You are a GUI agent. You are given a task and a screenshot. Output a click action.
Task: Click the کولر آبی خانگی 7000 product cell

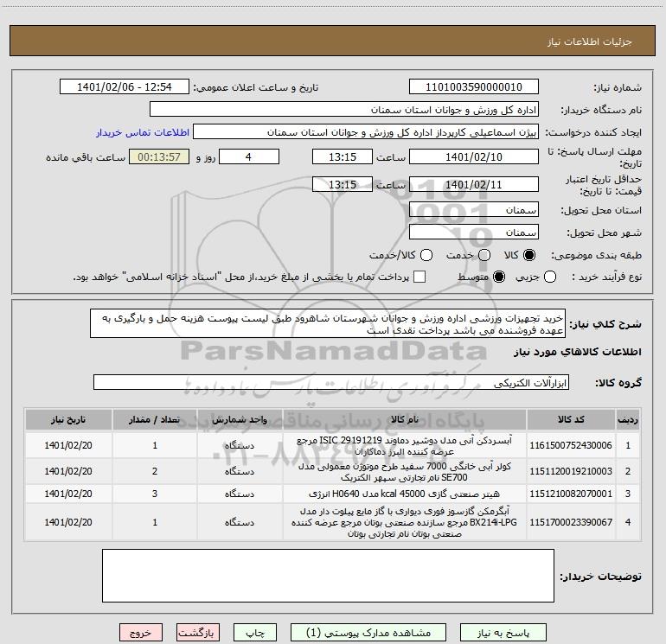405,471
